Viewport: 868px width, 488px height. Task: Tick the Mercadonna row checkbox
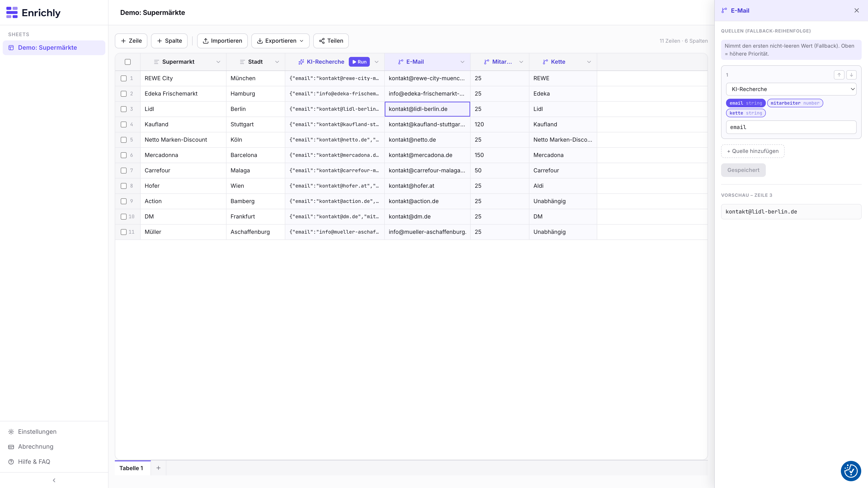[124, 155]
